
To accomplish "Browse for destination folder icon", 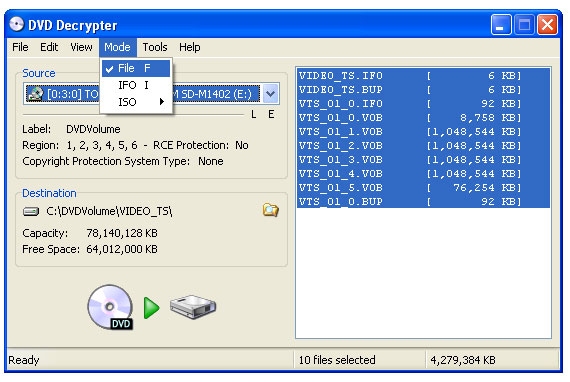I will 270,210.
